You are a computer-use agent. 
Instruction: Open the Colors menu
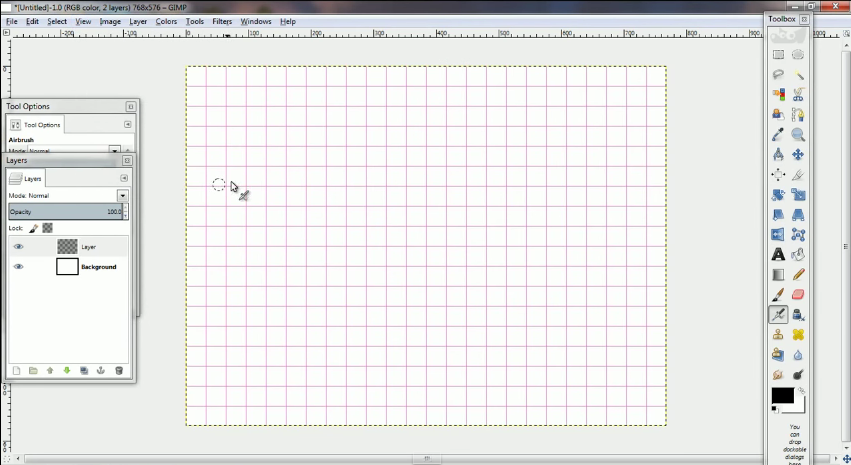[x=166, y=22]
